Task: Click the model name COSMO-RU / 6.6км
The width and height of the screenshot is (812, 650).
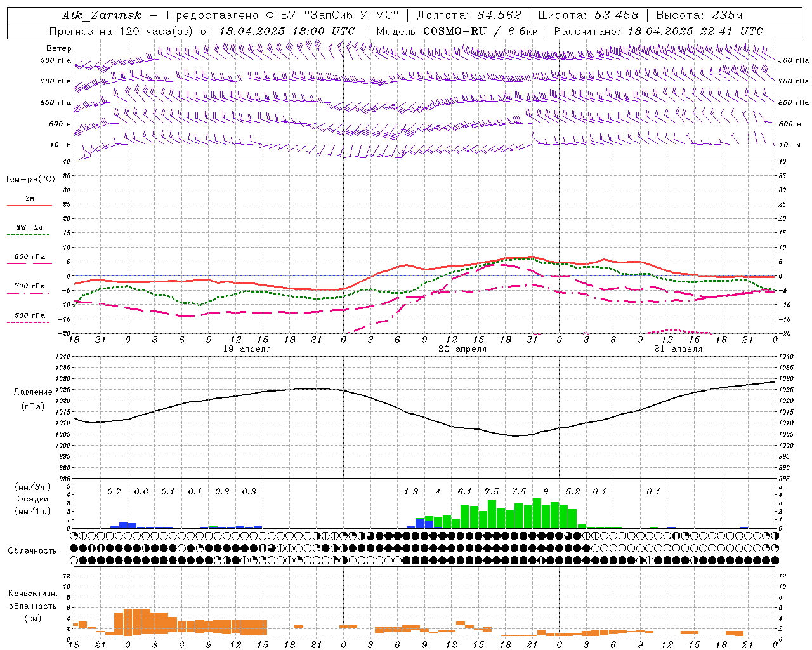Action: tap(481, 31)
